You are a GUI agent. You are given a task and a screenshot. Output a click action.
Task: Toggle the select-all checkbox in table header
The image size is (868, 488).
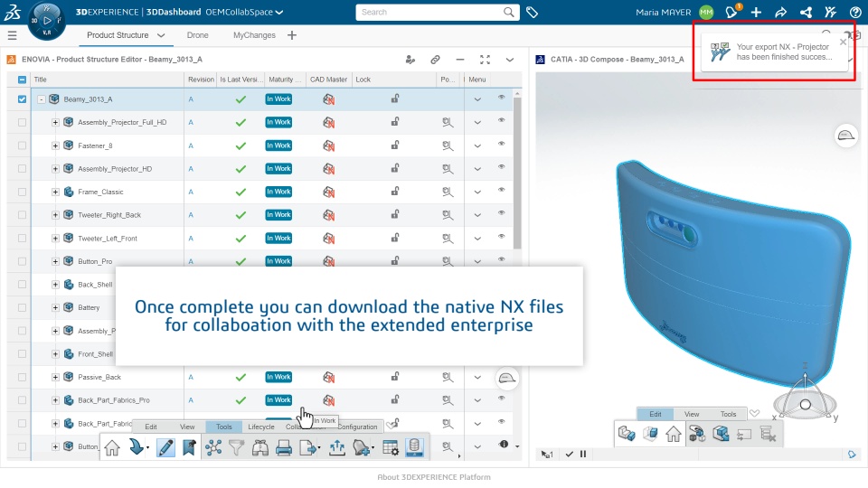pyautogui.click(x=22, y=80)
